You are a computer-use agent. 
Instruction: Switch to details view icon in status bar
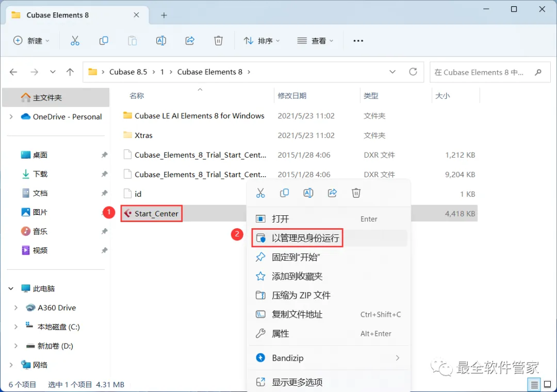[534, 385]
